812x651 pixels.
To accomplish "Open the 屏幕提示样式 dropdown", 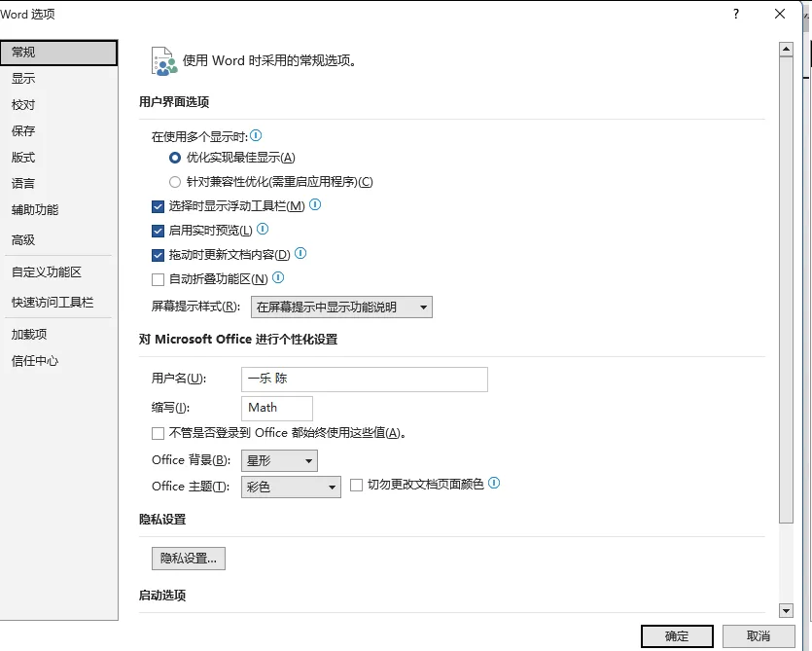I will (341, 307).
